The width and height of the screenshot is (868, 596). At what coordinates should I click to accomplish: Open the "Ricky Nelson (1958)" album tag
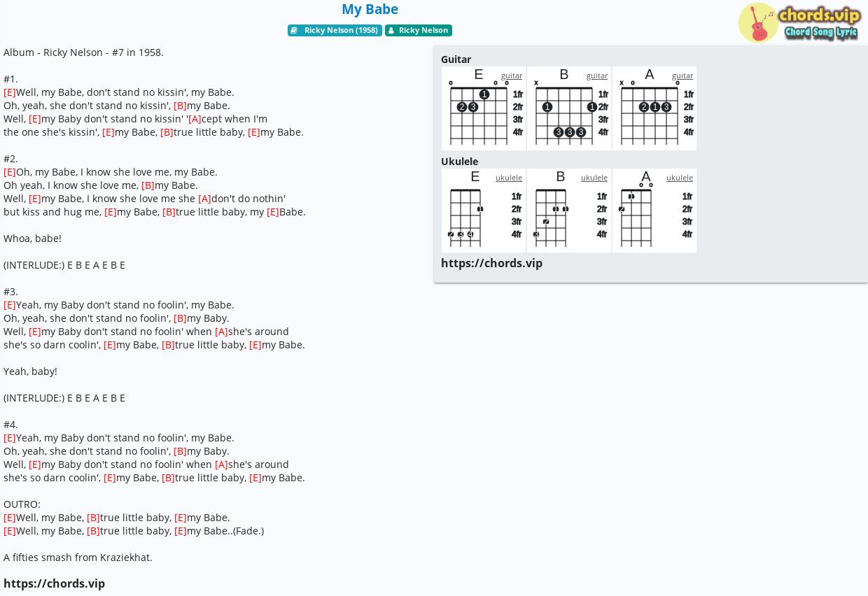coord(335,30)
